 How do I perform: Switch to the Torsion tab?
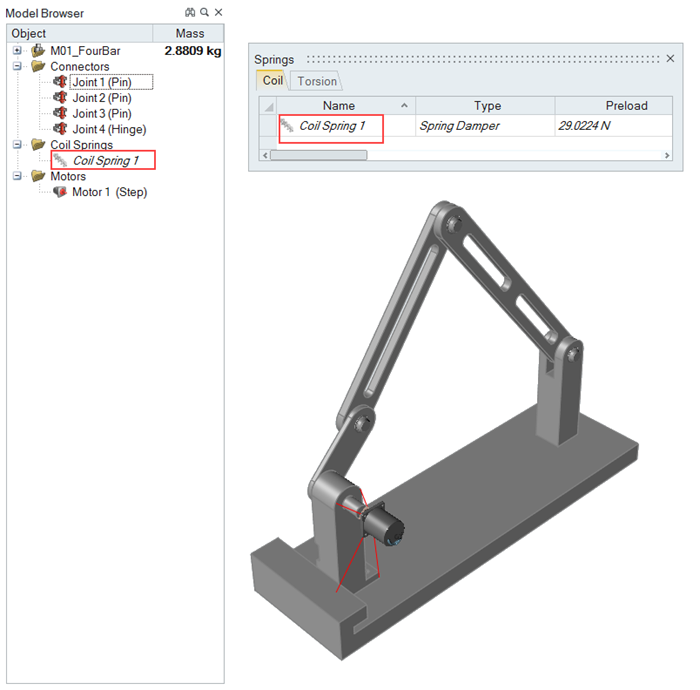point(317,81)
